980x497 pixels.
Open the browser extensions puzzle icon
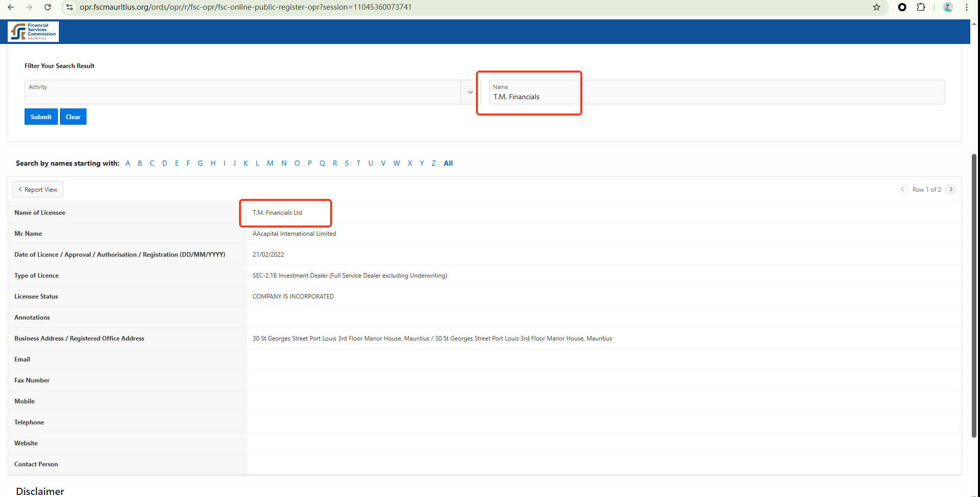[x=921, y=7]
